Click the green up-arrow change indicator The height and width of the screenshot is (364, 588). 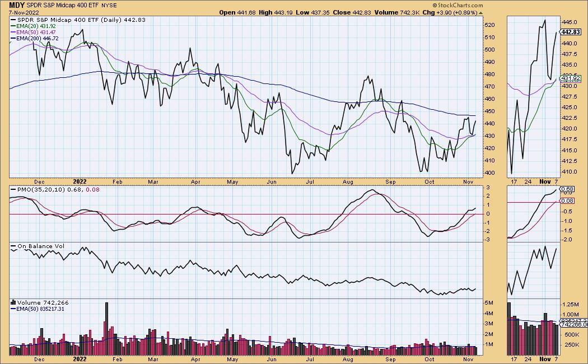click(480, 13)
